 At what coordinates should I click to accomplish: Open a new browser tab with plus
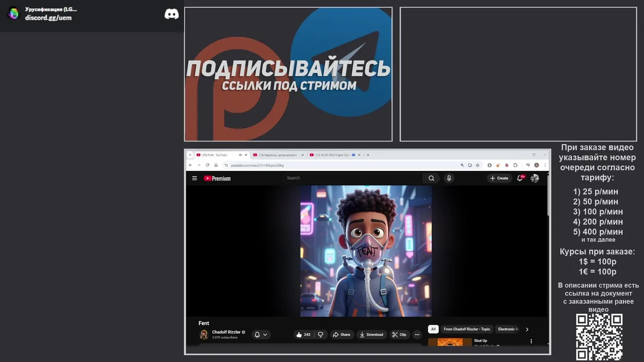coord(368,155)
